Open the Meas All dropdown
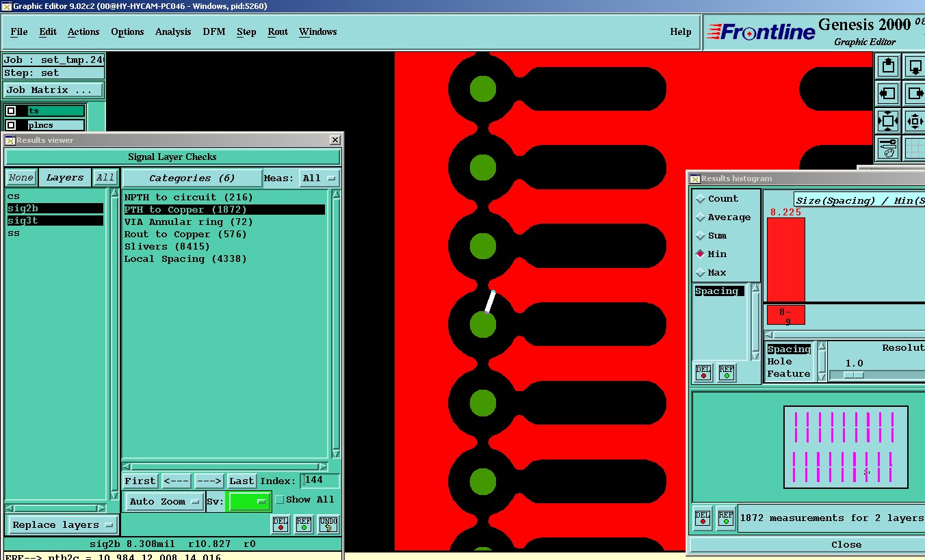Screen dimensions: 925x560 click(x=320, y=178)
